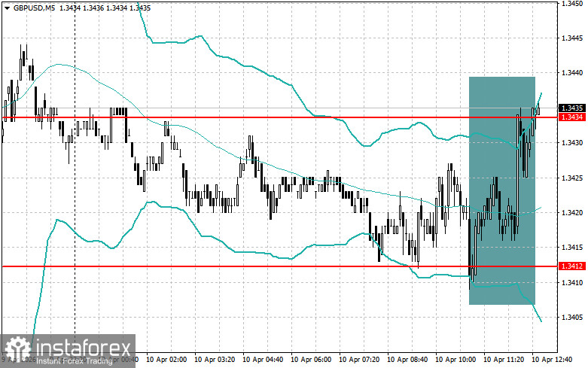Screen dimensions: 588x368
Task: Select the red 1.3412 price level tag
Action: point(572,266)
